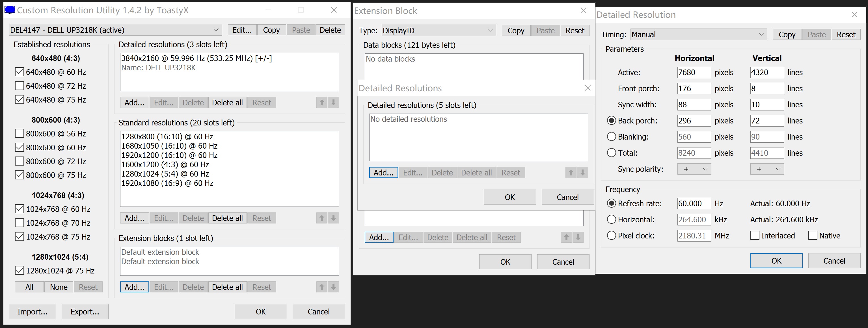Check the Interlaced option
This screenshot has height=328, width=868.
755,235
